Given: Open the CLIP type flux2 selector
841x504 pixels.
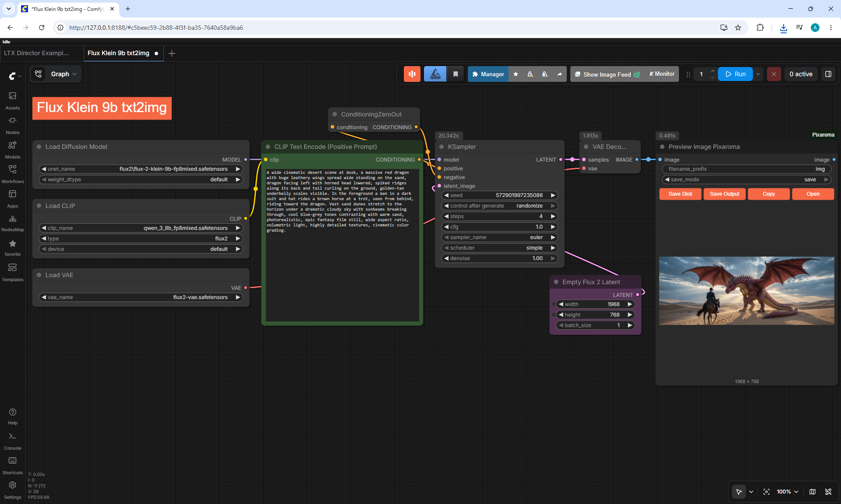Looking at the screenshot, I should click(x=141, y=239).
